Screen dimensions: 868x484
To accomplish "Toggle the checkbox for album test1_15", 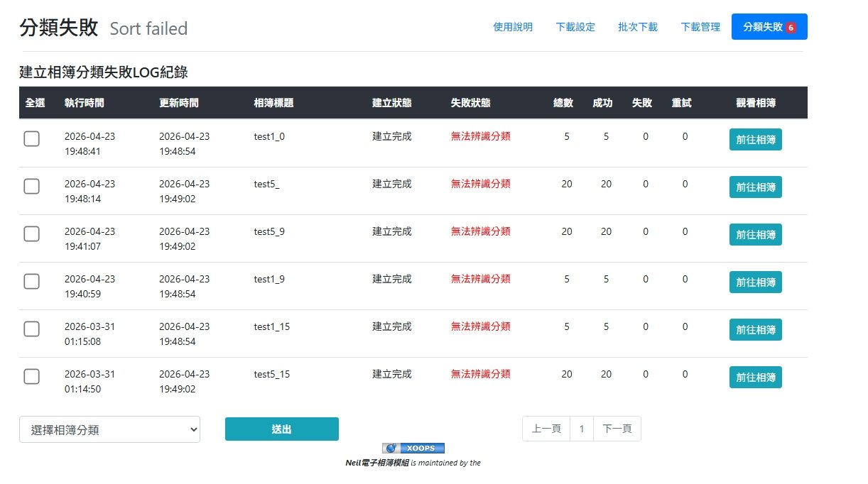I will 31,329.
